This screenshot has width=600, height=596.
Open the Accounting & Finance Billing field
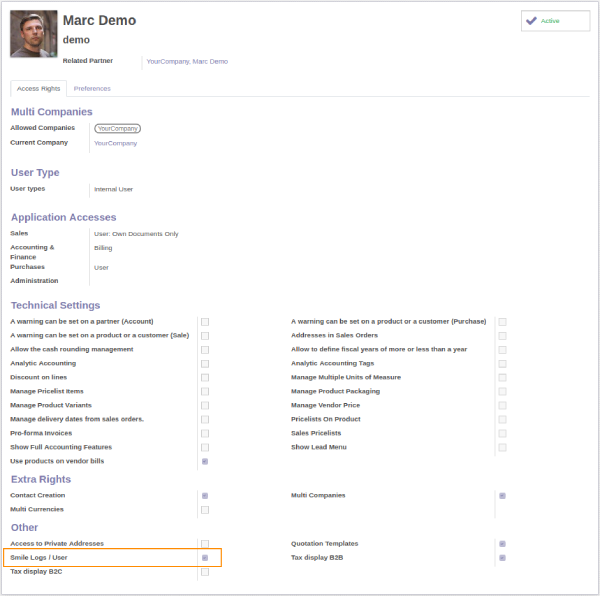104,248
